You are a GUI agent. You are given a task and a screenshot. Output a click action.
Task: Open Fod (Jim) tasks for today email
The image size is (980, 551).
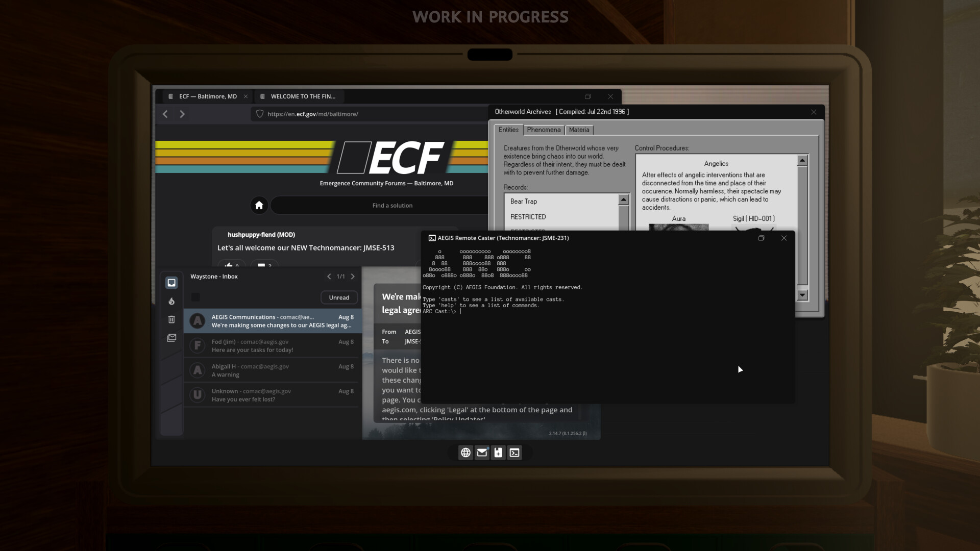click(273, 346)
